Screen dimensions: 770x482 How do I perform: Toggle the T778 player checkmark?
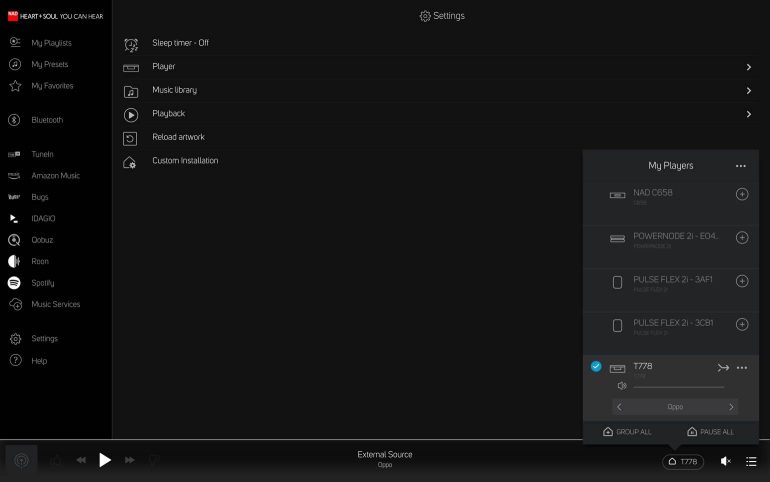click(x=596, y=367)
